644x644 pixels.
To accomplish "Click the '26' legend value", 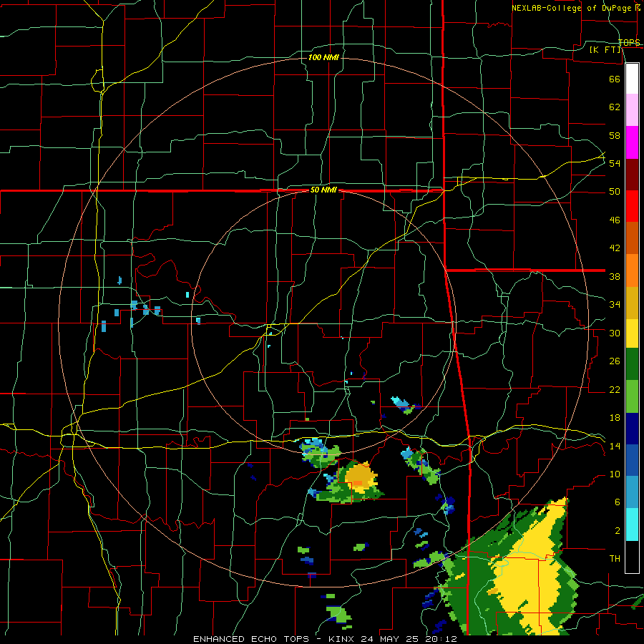I will point(615,361).
